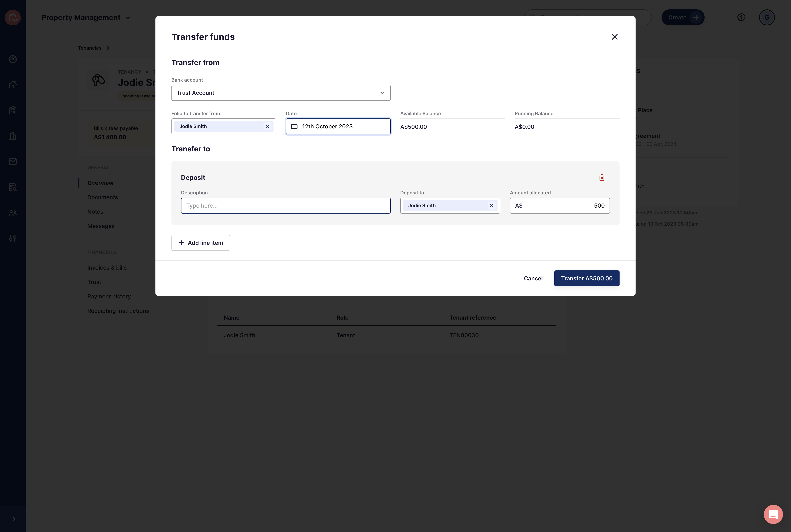Click the Available Balance value A$500.00
The width and height of the screenshot is (791, 532).
pos(413,127)
